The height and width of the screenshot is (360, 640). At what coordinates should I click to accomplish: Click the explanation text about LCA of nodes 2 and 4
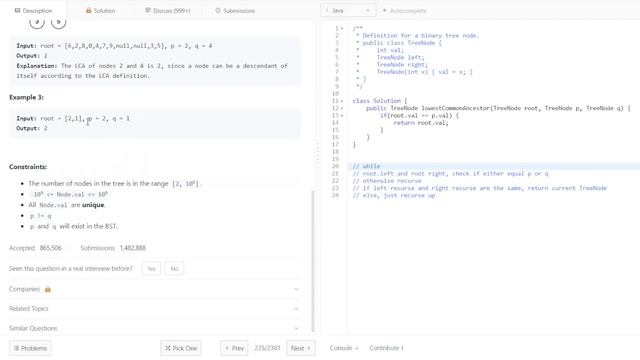(152, 71)
